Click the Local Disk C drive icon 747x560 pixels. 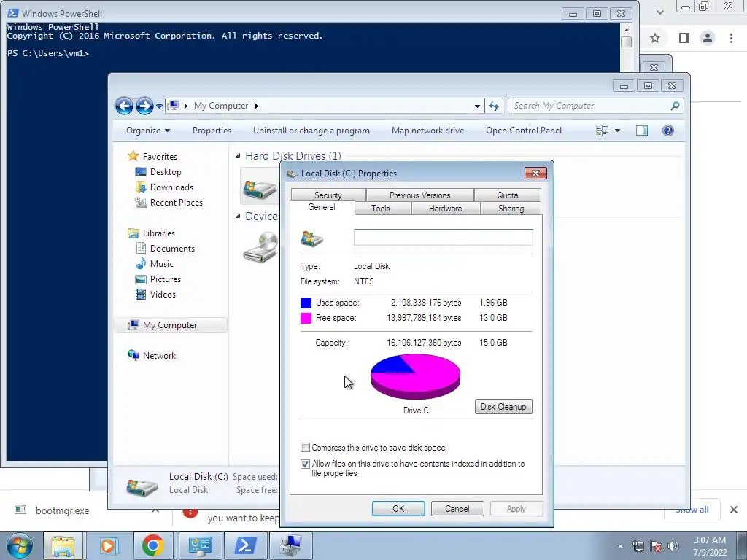tap(260, 189)
